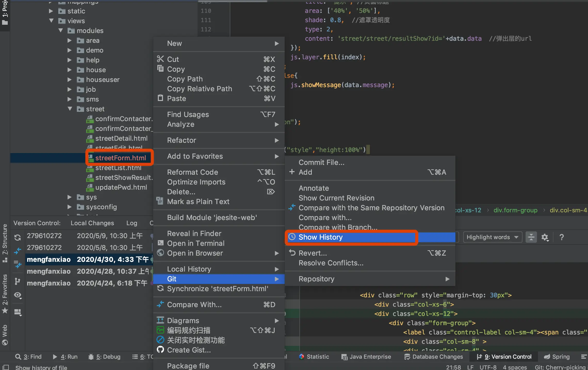
Task: Open the Create Gist GitHub entry
Action: pyautogui.click(x=189, y=350)
